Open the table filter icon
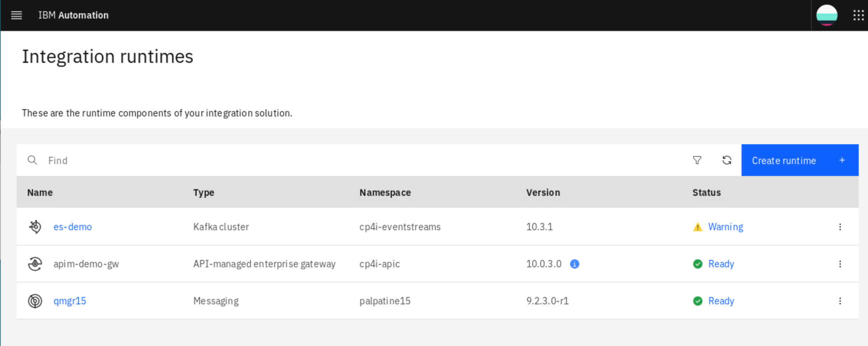 pyautogui.click(x=697, y=160)
